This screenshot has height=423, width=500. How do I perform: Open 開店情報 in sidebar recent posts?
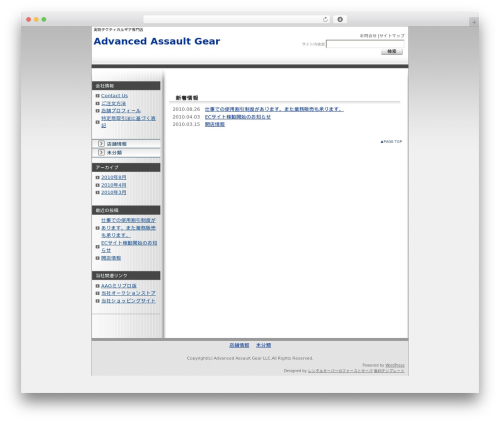tap(111, 258)
